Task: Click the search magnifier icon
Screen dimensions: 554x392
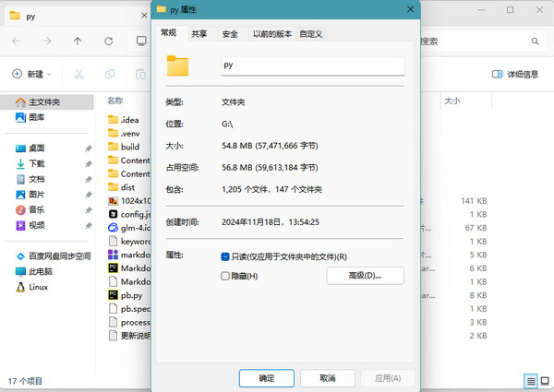Action: coord(535,42)
